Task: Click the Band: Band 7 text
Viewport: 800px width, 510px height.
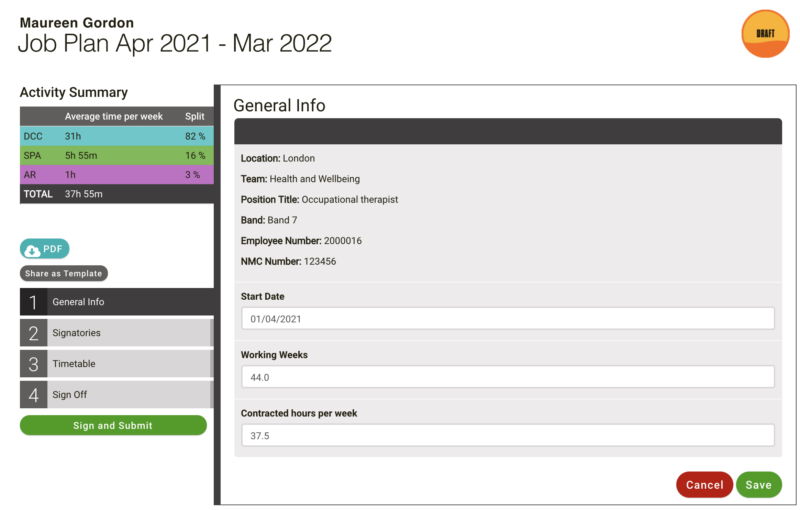Action: [269, 220]
